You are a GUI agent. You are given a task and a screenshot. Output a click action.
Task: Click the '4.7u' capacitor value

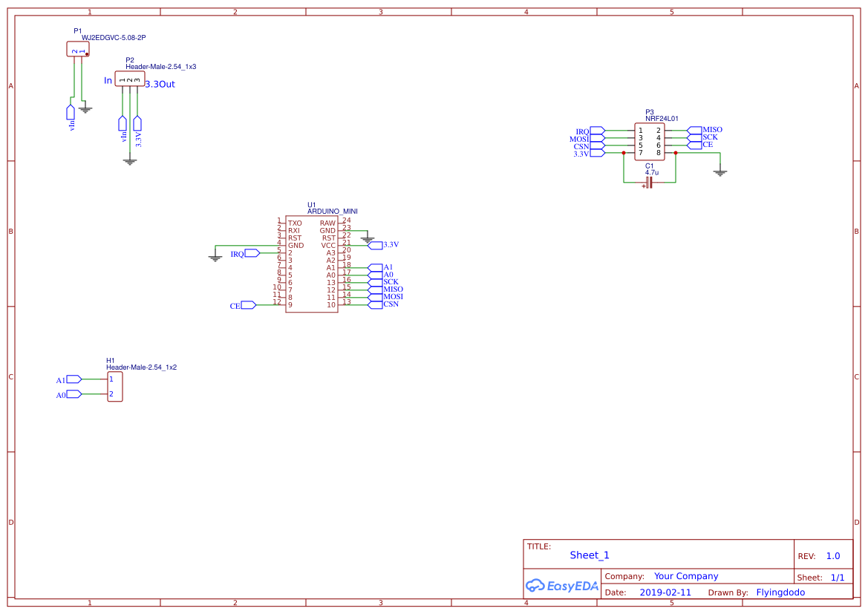tap(651, 173)
